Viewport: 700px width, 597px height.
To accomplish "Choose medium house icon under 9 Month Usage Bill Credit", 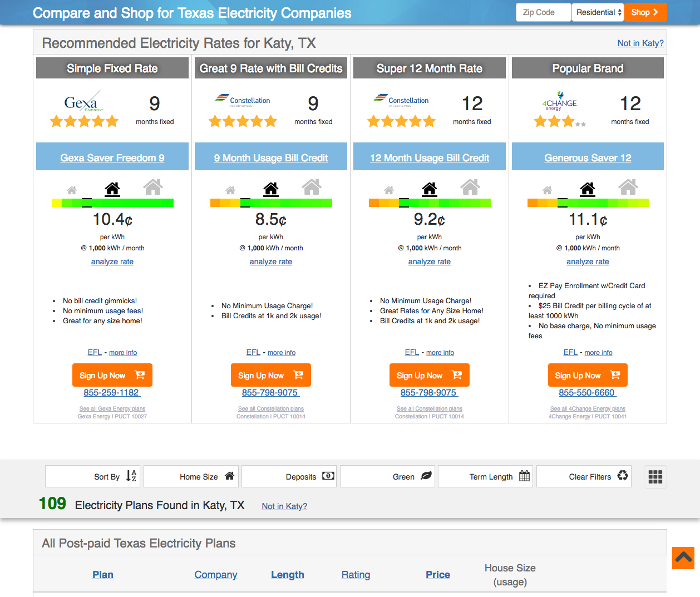I will [271, 189].
